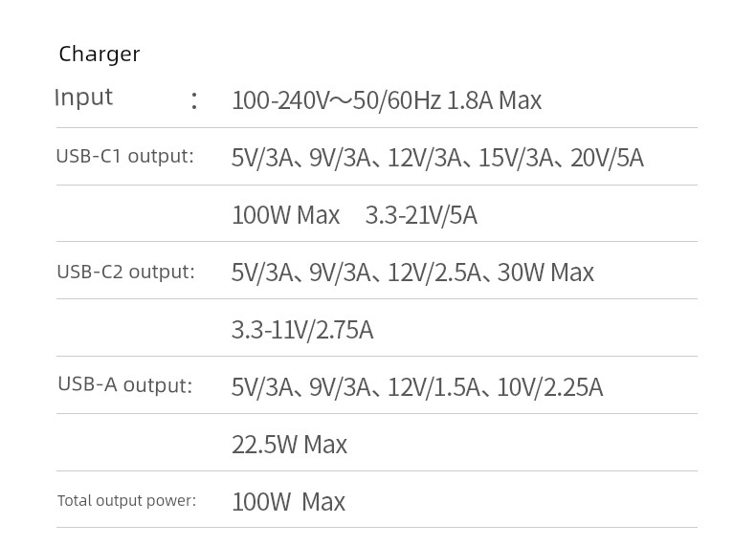Screen dimensions: 756x546
Task: Click the 3.3-21V/5A range text
Action: 421,215
